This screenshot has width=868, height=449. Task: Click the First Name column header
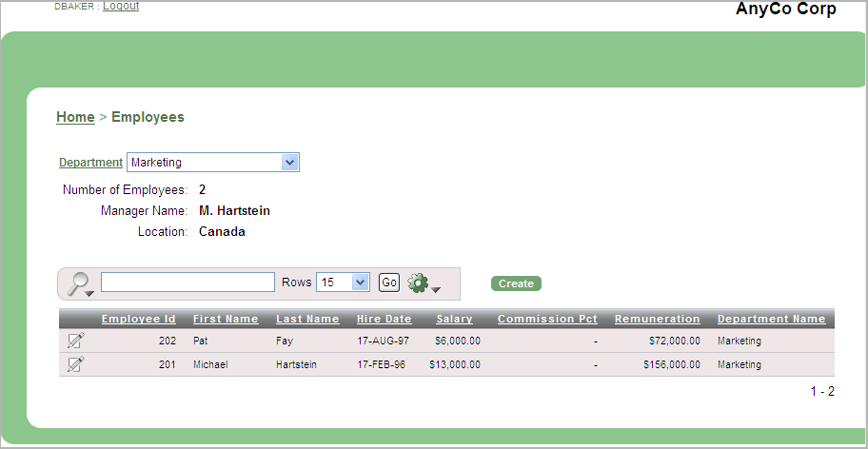click(226, 319)
